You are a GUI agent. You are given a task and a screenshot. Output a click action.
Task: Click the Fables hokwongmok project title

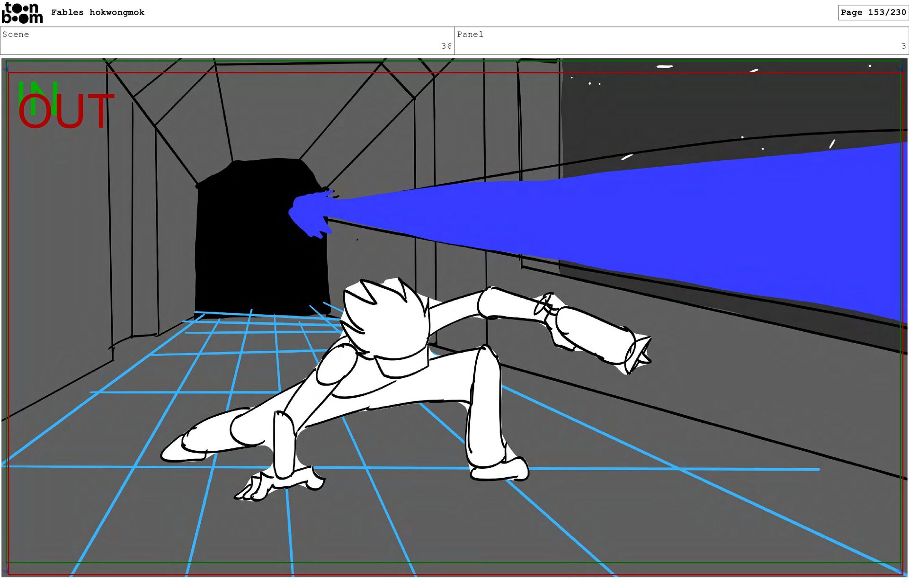(98, 12)
